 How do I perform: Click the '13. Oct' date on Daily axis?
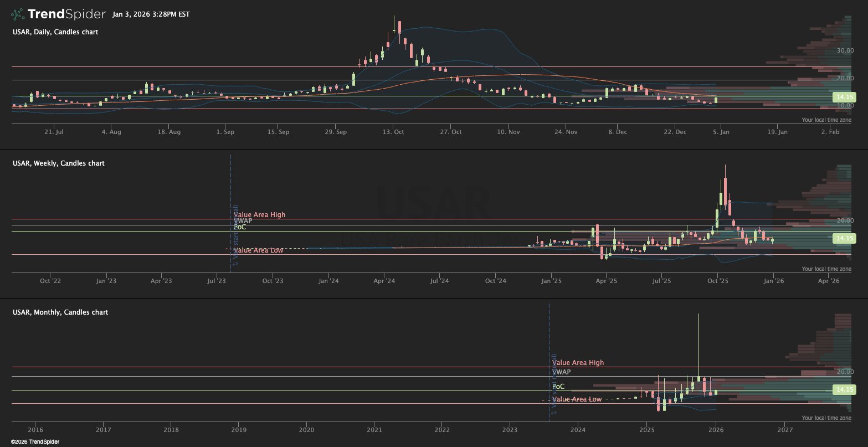coord(393,132)
